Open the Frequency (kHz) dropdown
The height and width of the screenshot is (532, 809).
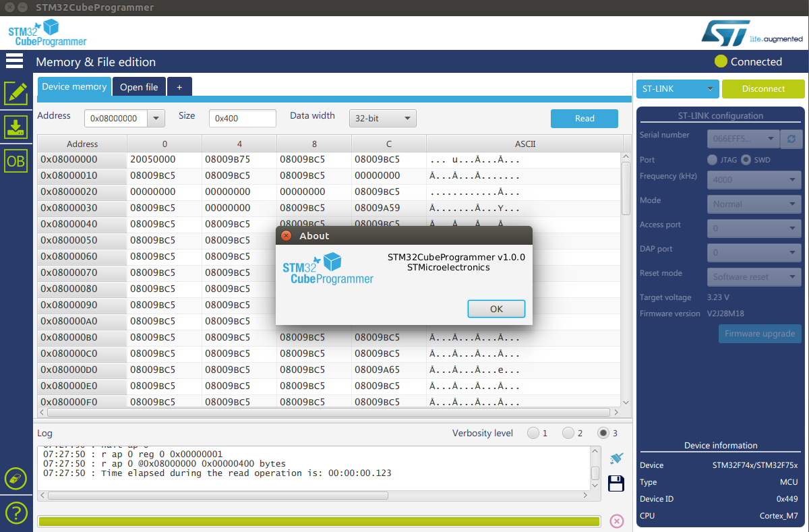[754, 179]
